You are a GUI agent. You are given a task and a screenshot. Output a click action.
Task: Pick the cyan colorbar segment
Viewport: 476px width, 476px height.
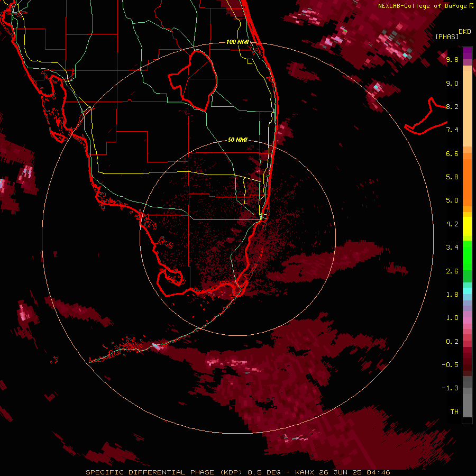point(467,291)
